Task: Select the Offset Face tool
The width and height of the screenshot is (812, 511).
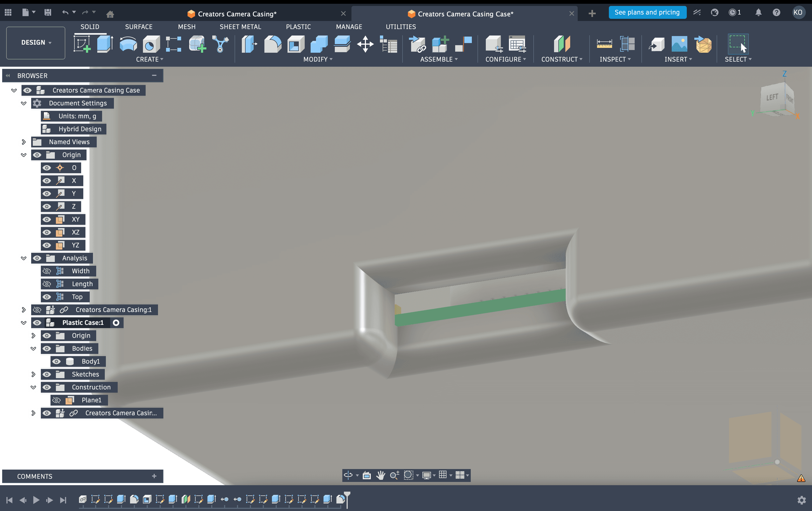Action: point(342,44)
